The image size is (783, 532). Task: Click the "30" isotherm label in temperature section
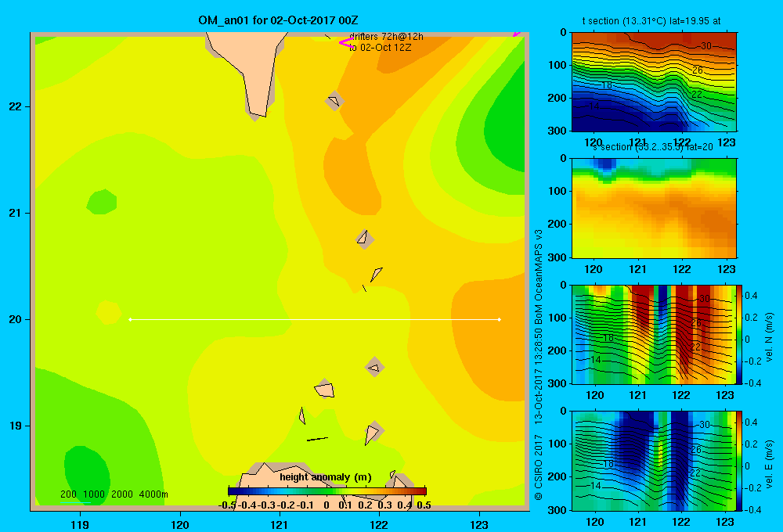(705, 46)
